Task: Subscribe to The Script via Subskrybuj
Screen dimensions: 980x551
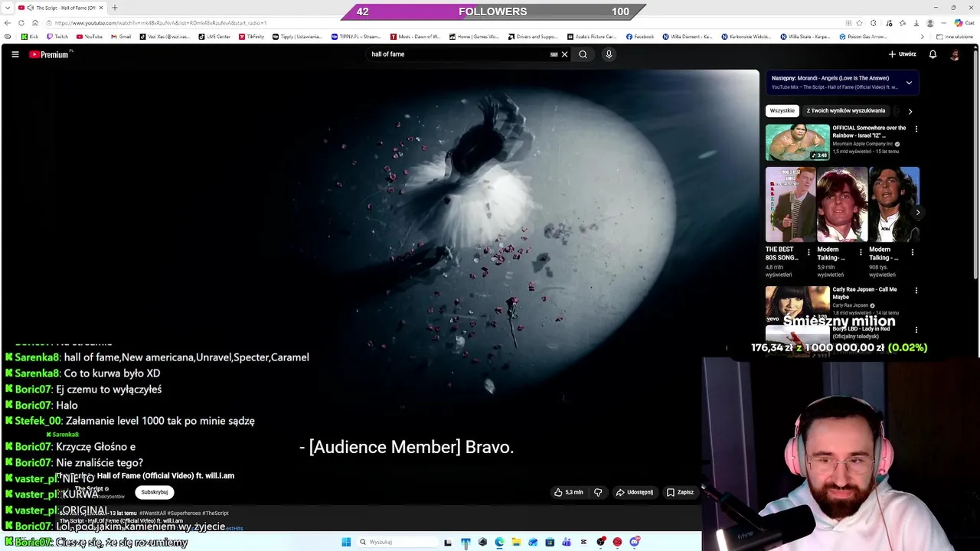Action: point(155,492)
